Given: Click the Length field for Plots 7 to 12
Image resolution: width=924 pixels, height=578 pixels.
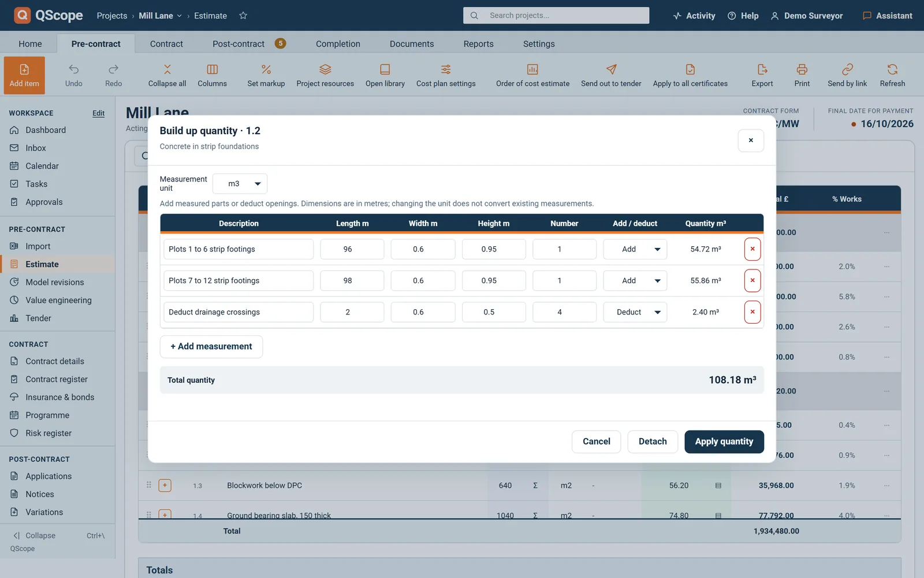Looking at the screenshot, I should coord(352,280).
